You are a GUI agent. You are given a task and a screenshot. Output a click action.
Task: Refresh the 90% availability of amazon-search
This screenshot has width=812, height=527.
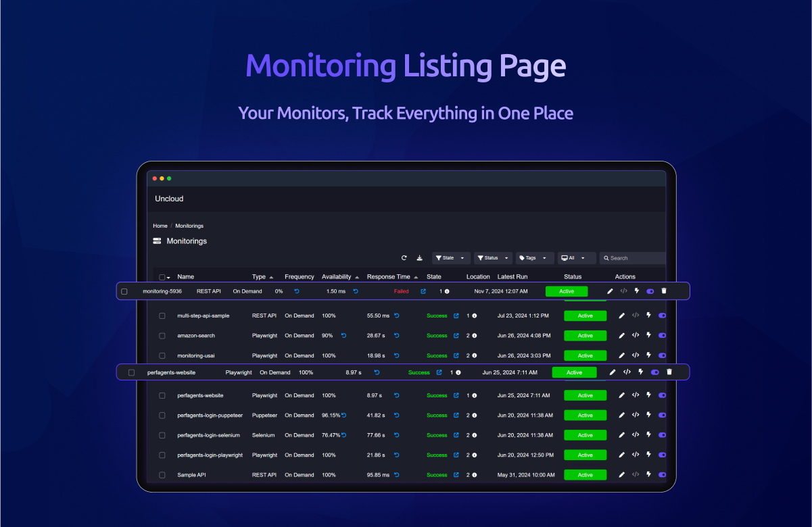pos(343,335)
